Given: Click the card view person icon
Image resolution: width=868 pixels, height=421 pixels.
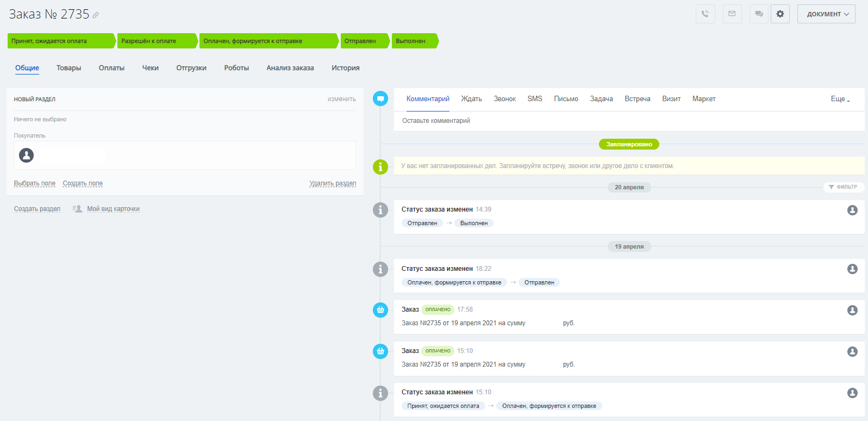Looking at the screenshot, I should point(78,209).
